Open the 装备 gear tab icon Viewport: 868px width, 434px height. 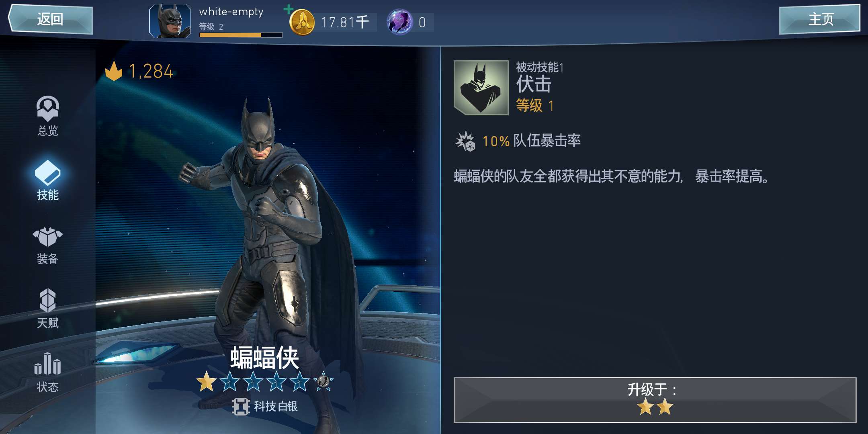point(48,236)
